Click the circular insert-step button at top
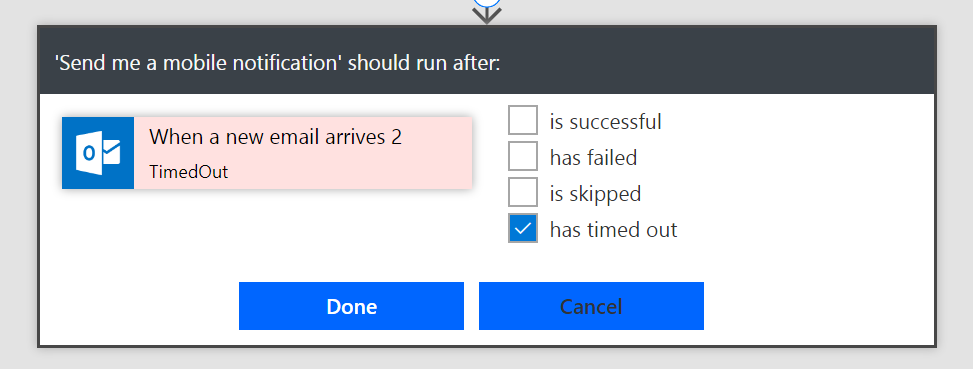This screenshot has width=973, height=369. (486, 2)
